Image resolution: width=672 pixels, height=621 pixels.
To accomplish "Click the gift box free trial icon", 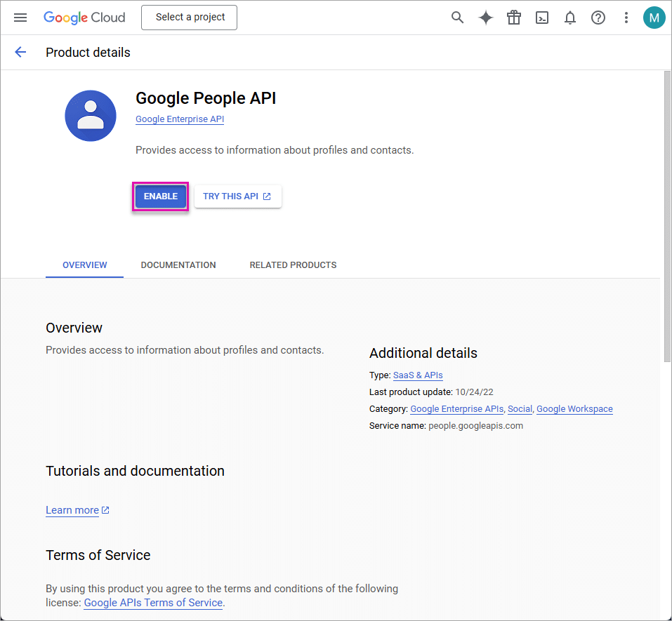I will point(514,18).
